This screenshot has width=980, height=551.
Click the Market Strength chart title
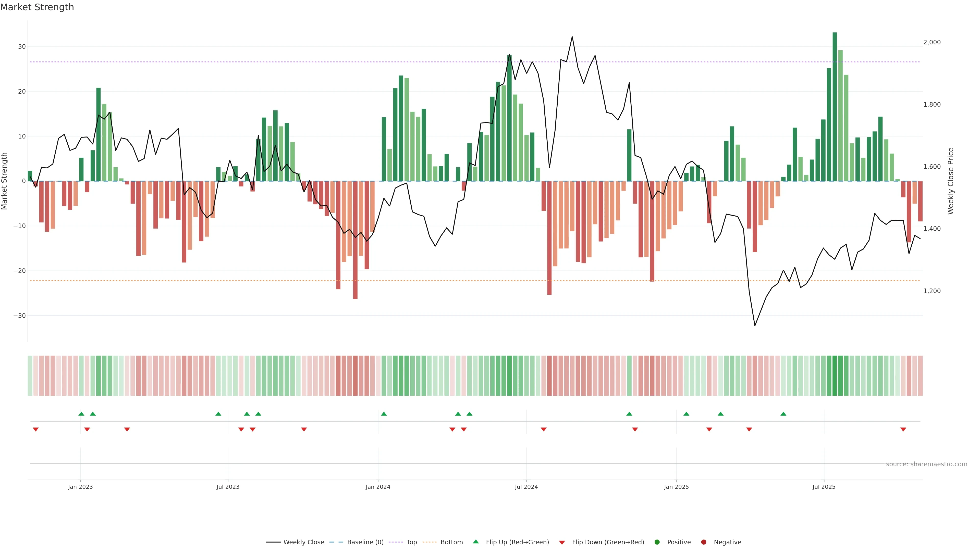[37, 7]
